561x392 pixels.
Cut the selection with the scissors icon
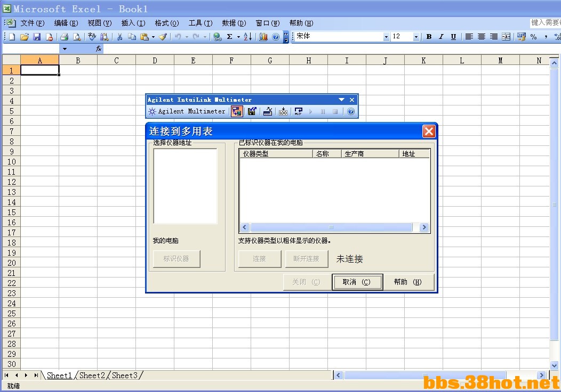(119, 37)
